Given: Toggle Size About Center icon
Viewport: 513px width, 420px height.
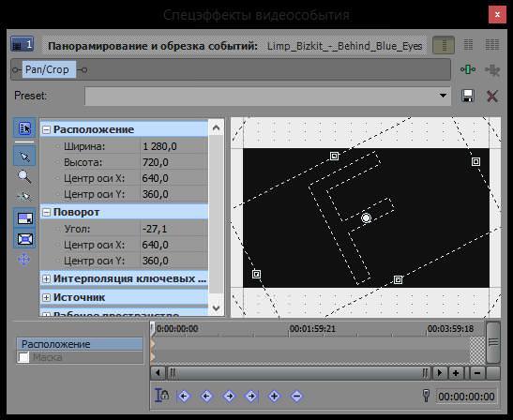Looking at the screenshot, I should click(25, 239).
